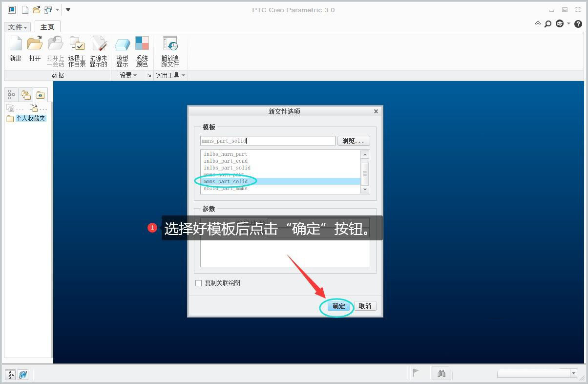Click the 取消 (Cancel) button

tap(365, 306)
